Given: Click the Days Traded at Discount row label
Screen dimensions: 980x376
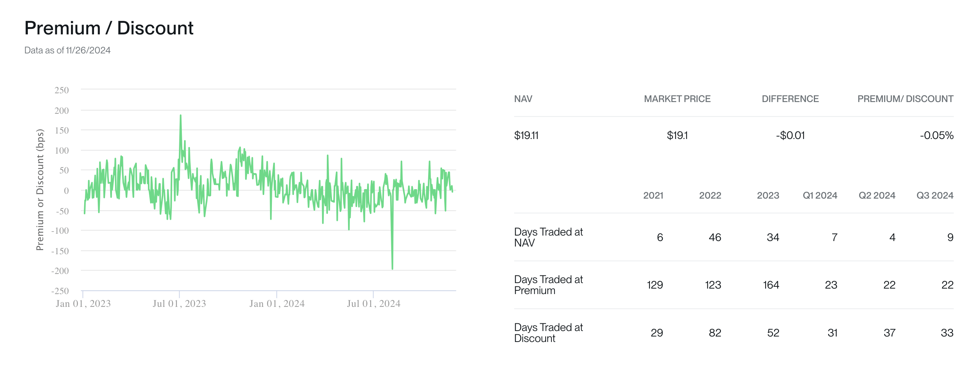Looking at the screenshot, I should point(549,333).
